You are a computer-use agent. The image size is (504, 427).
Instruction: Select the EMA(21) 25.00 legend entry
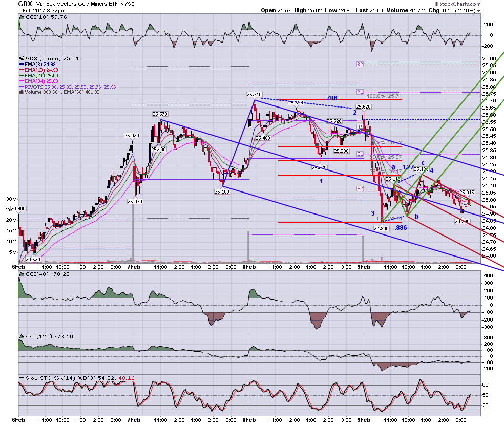tap(39, 75)
